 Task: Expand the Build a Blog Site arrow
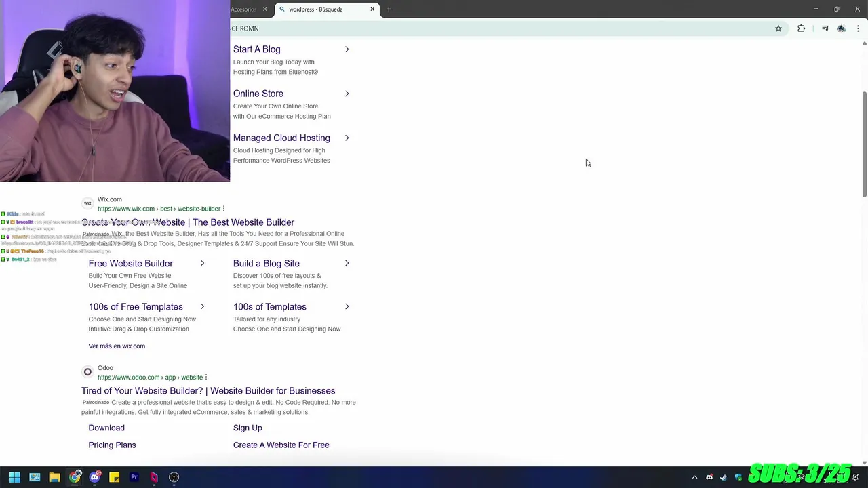pos(347,263)
